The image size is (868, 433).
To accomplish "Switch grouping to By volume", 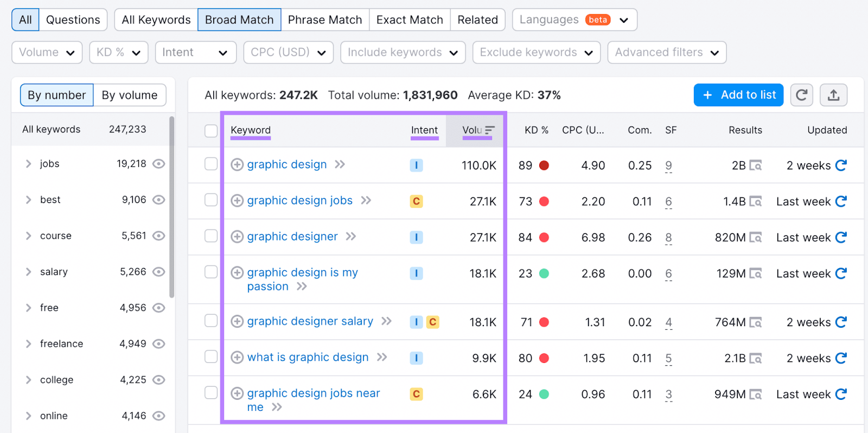I will click(130, 95).
